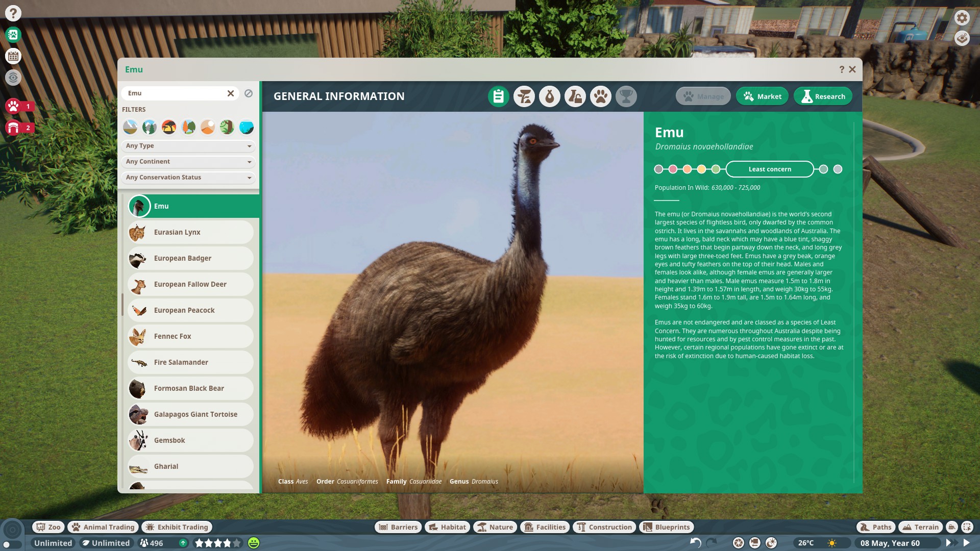
Task: Click the Least concern status pill
Action: pos(770,169)
